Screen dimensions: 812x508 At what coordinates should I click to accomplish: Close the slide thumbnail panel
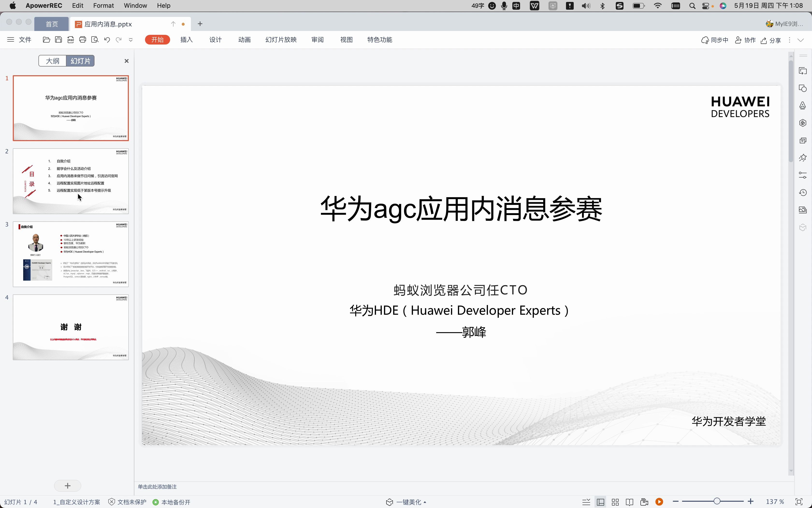click(126, 61)
